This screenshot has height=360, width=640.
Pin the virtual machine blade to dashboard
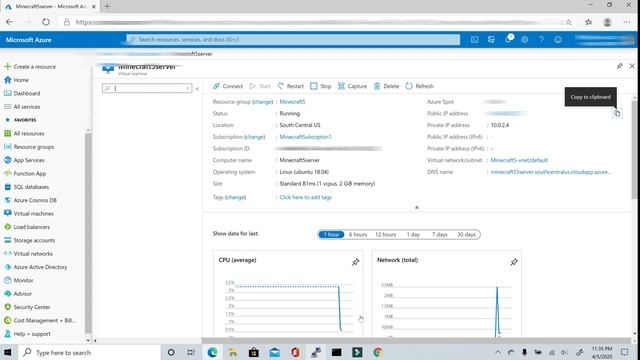[620, 66]
